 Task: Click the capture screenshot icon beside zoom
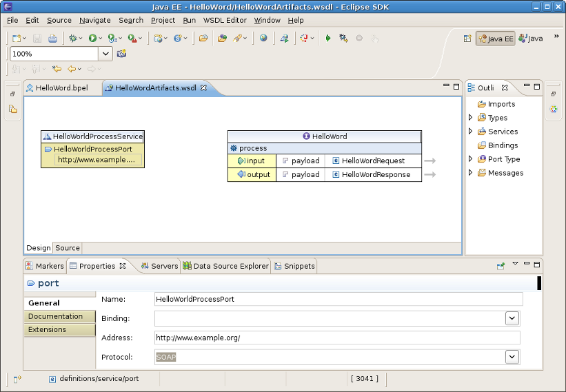coord(121,54)
